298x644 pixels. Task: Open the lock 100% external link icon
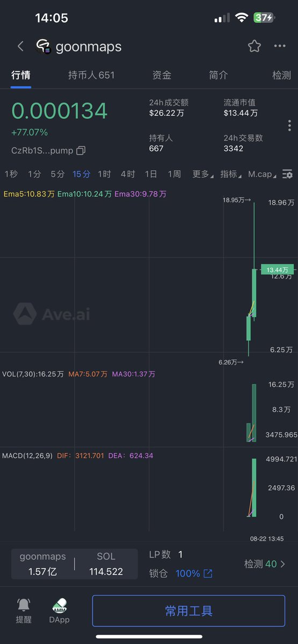click(x=208, y=574)
